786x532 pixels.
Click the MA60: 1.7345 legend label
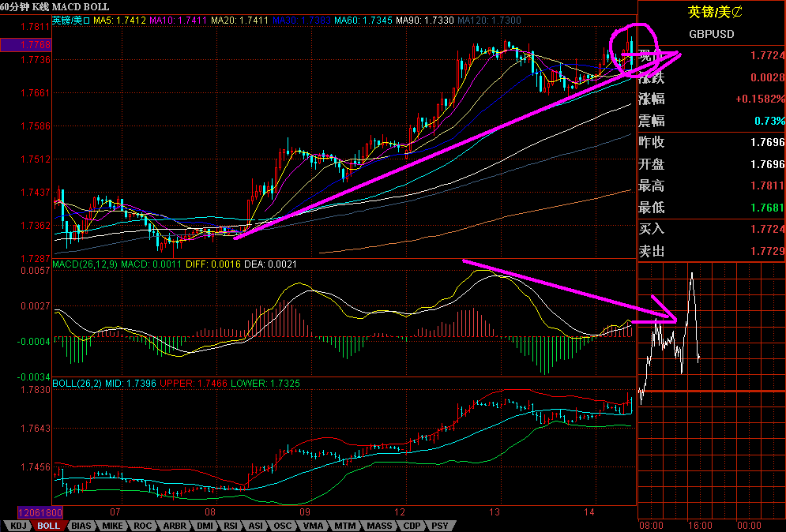363,21
